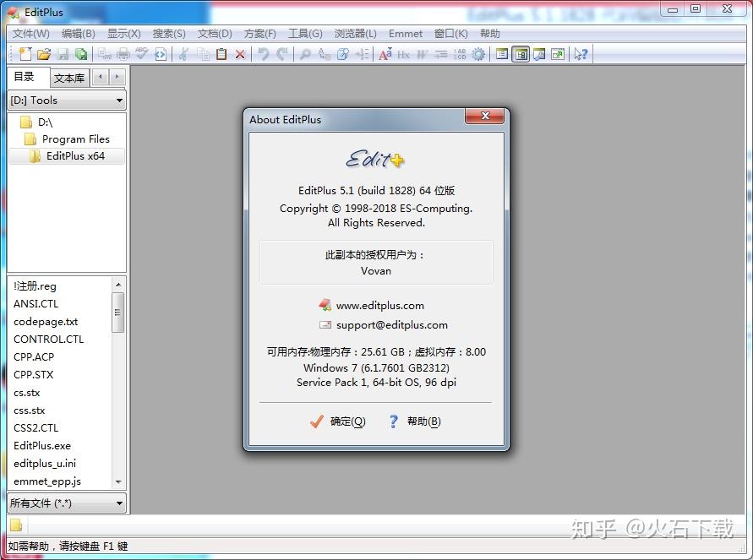This screenshot has height=560, width=753.
Task: Click the Go to Line icon
Action: click(x=362, y=54)
